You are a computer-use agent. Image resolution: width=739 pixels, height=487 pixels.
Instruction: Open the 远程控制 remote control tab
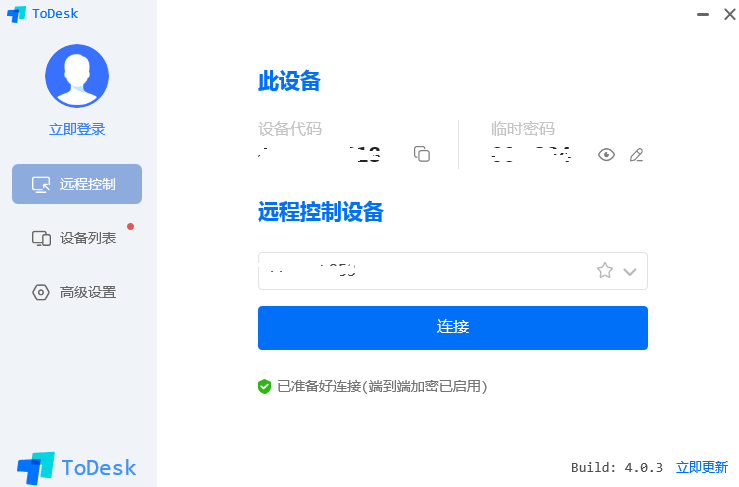pyautogui.click(x=77, y=184)
